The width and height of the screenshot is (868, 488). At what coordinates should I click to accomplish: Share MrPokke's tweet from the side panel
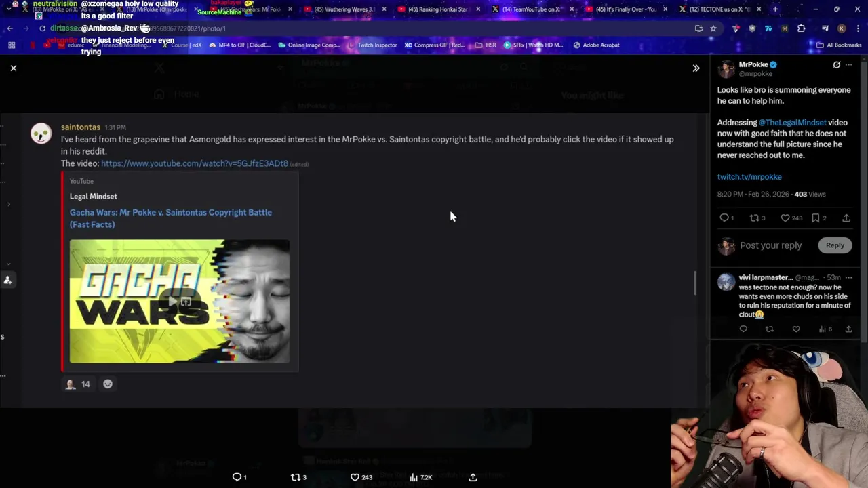[846, 218]
